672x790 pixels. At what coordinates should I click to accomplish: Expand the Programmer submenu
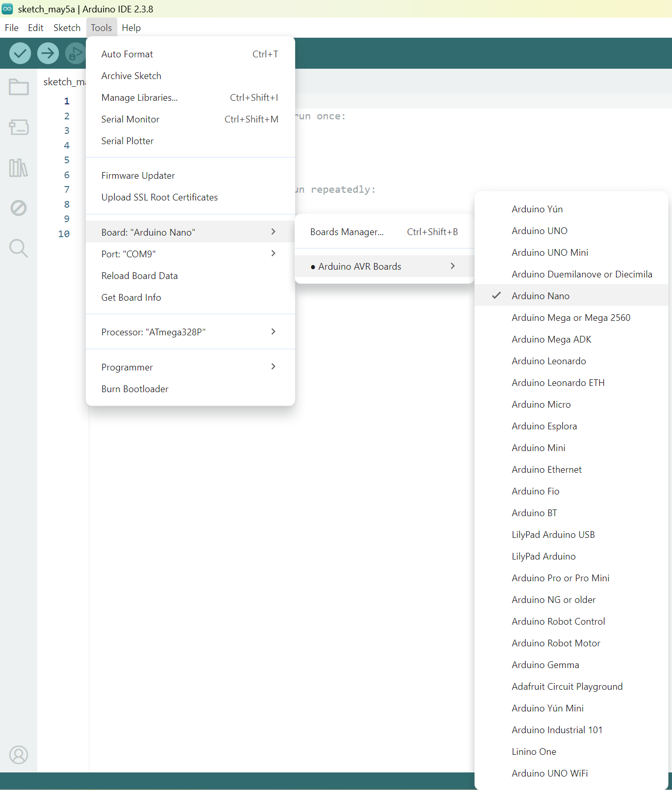[x=190, y=367]
